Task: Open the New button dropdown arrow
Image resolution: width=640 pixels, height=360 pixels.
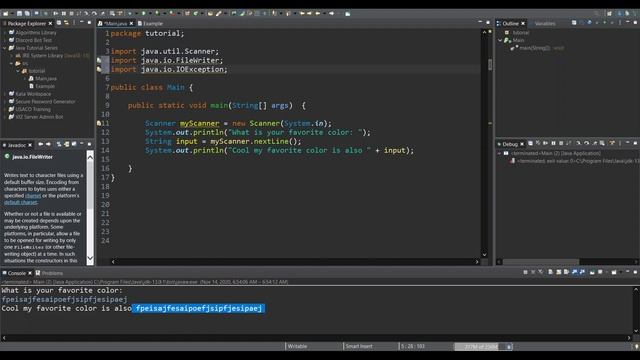Action: pyautogui.click(x=13, y=13)
